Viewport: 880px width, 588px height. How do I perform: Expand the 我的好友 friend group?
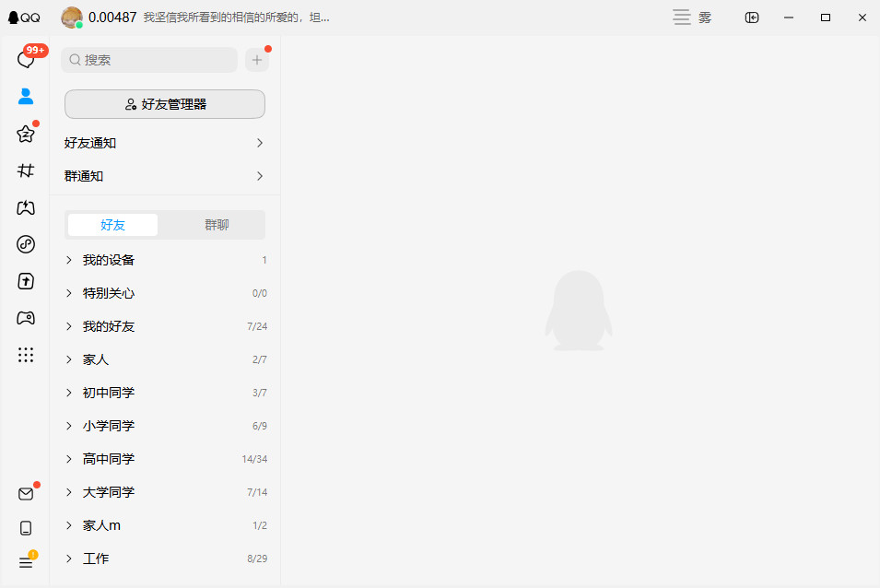109,326
